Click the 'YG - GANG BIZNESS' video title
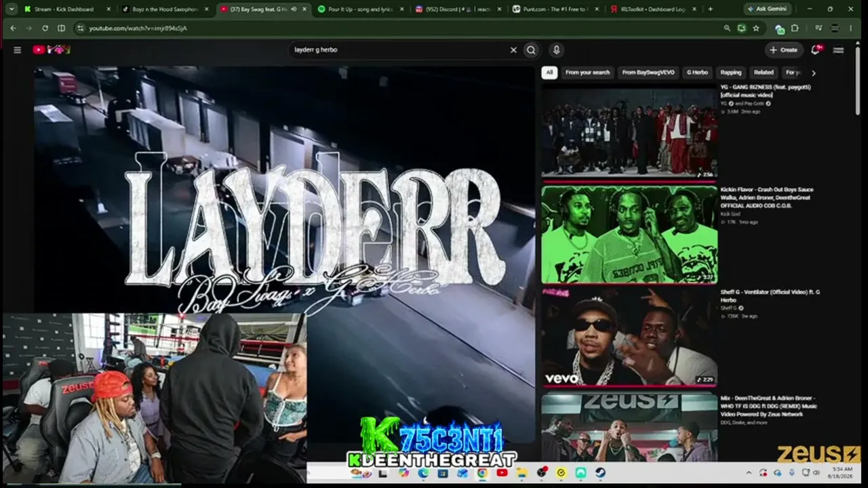The width and height of the screenshot is (868, 488). pos(766,91)
